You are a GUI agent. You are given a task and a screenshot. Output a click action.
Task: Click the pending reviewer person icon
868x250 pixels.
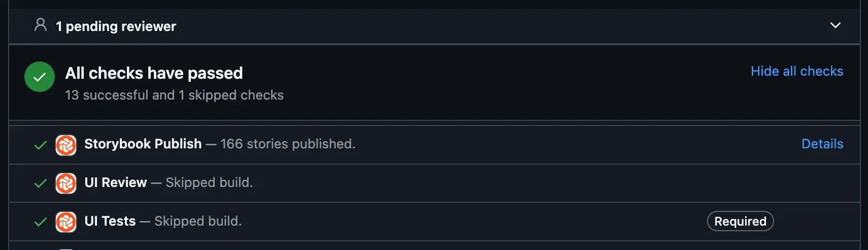41,25
